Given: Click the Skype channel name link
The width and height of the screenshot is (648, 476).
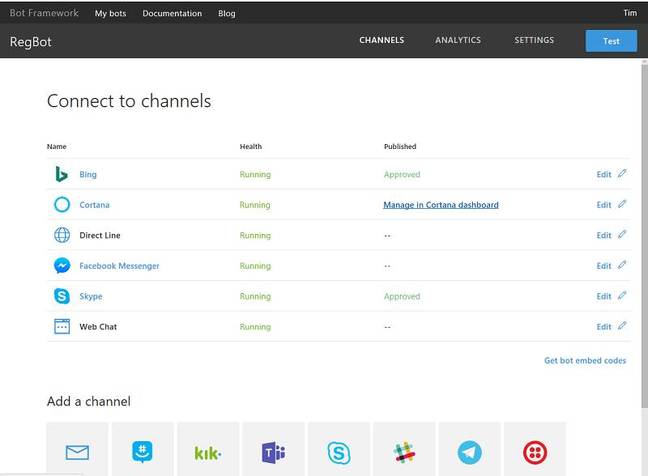Looking at the screenshot, I should (91, 296).
